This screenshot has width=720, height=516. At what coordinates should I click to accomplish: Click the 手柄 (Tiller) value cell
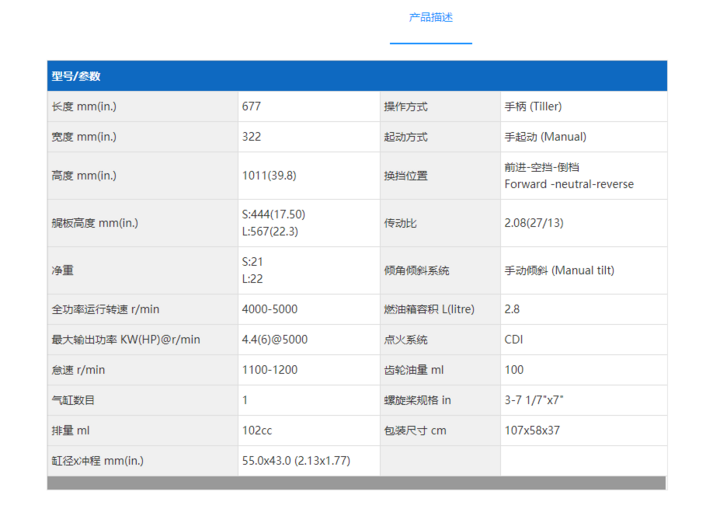538,107
